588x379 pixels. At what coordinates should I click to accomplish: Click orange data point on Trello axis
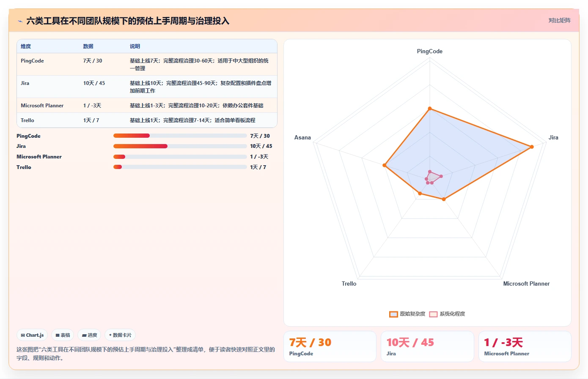click(420, 194)
